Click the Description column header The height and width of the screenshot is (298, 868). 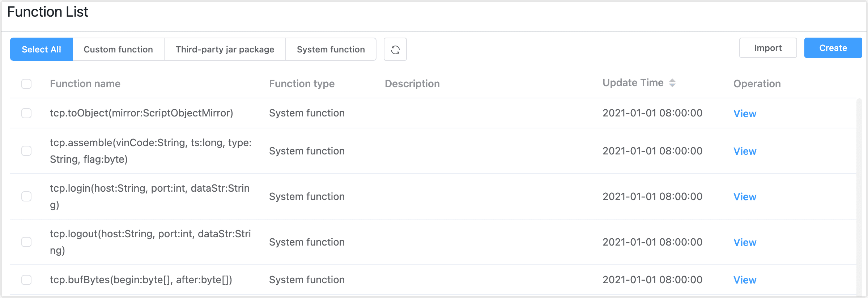(412, 84)
